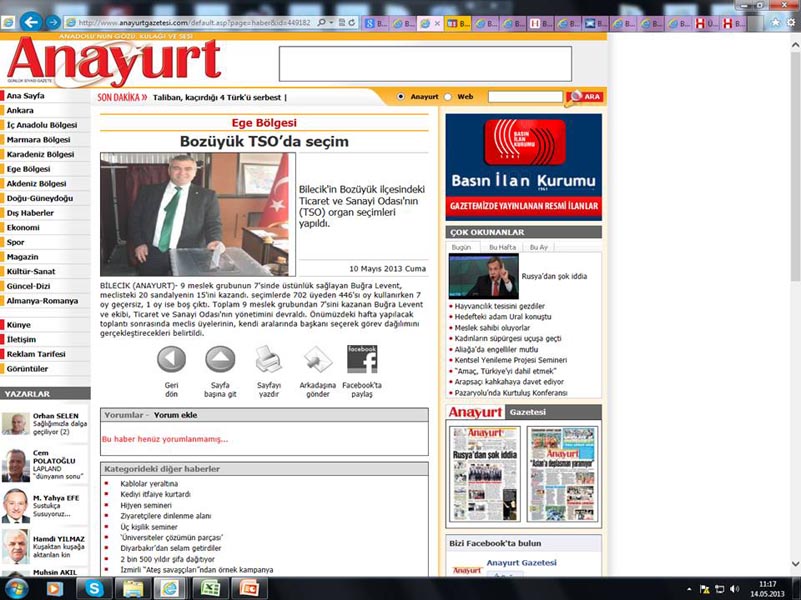Click the 'Yorum ekle' link

point(175,415)
